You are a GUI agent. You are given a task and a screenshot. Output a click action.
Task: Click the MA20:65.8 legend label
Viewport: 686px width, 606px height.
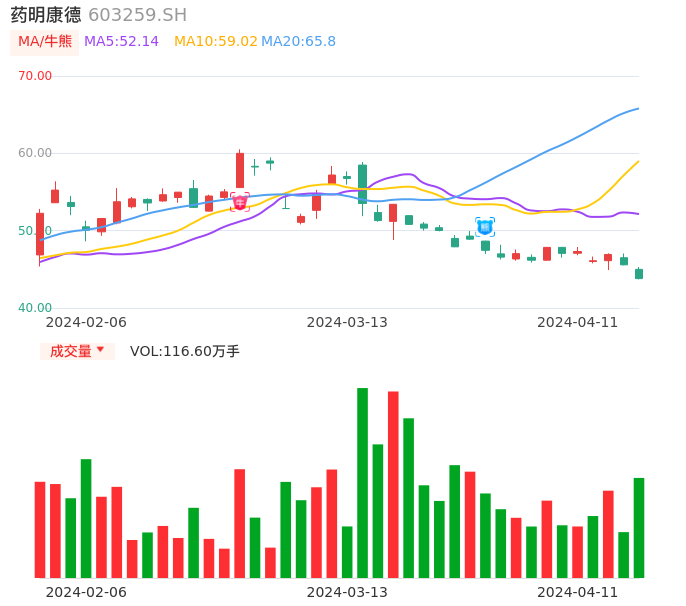pyautogui.click(x=298, y=42)
